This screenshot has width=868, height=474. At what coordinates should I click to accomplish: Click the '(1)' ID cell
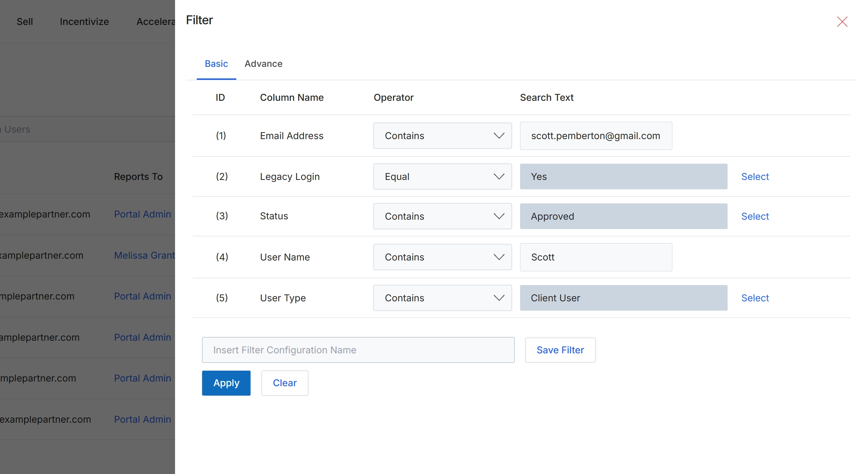tap(221, 135)
